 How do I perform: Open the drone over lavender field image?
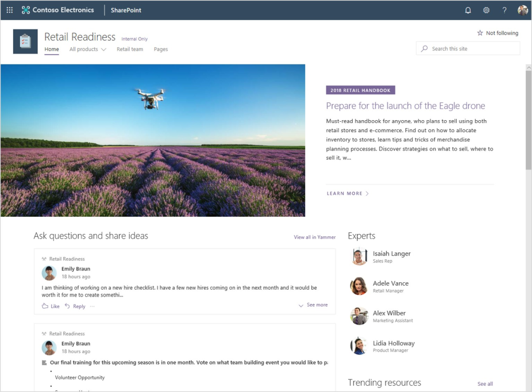(153, 140)
